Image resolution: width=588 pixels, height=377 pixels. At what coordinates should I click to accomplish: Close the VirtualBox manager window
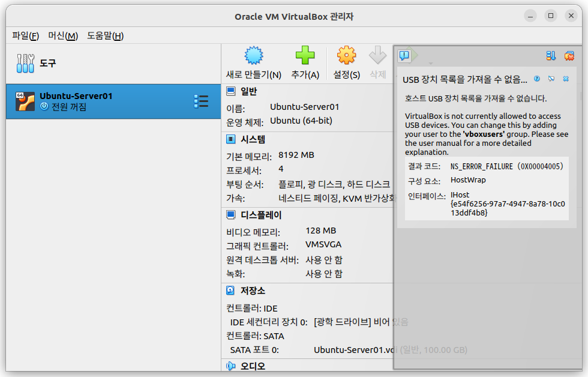click(x=571, y=16)
